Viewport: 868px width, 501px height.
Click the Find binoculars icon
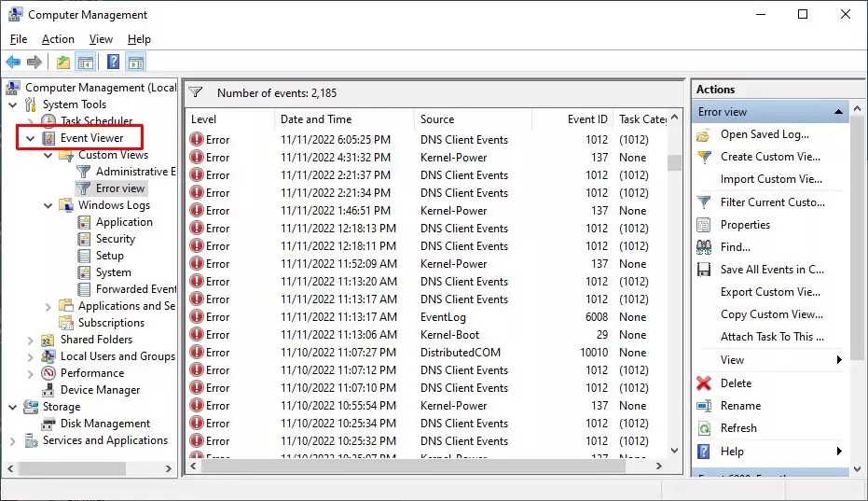pos(704,247)
